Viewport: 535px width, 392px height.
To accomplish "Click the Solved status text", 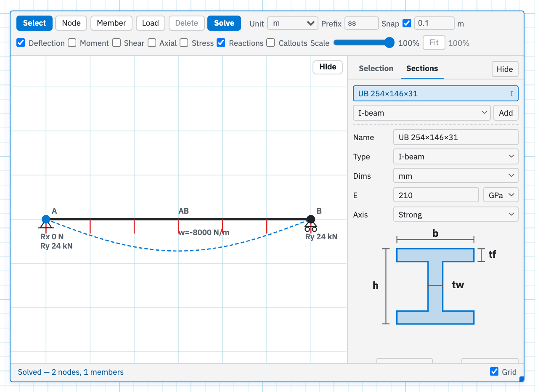I will [x=71, y=372].
